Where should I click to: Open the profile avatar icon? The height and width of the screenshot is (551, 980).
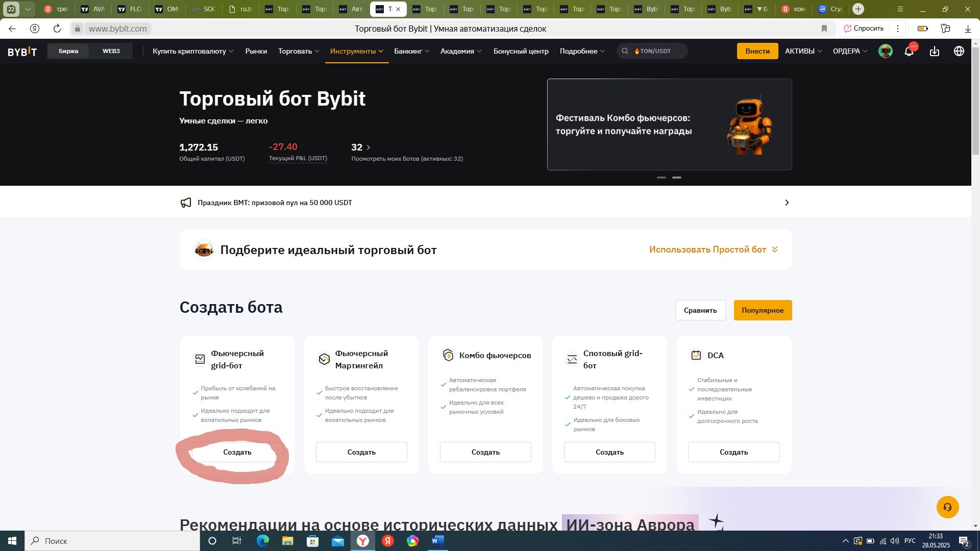[886, 51]
